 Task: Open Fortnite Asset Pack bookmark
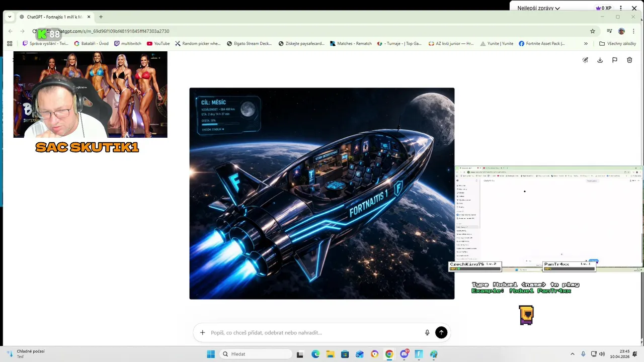point(542,44)
